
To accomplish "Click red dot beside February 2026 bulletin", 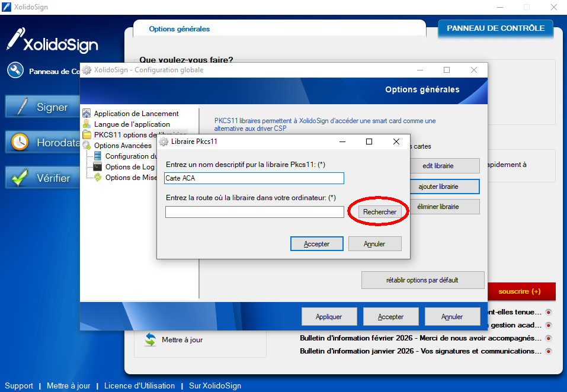I will pyautogui.click(x=549, y=338).
